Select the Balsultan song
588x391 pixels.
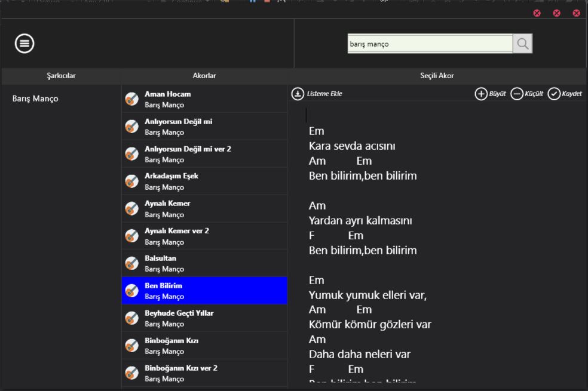(205, 263)
